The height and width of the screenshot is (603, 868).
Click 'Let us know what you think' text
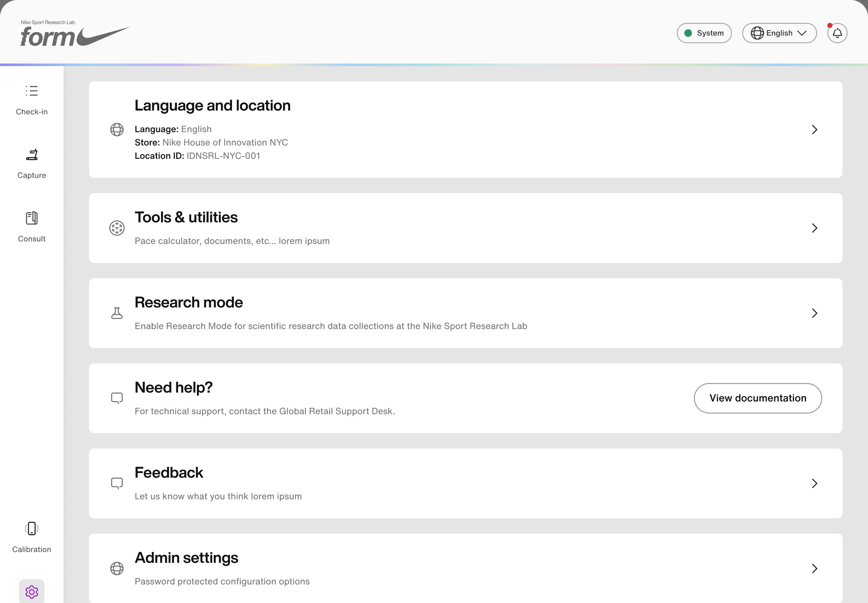pyautogui.click(x=218, y=496)
